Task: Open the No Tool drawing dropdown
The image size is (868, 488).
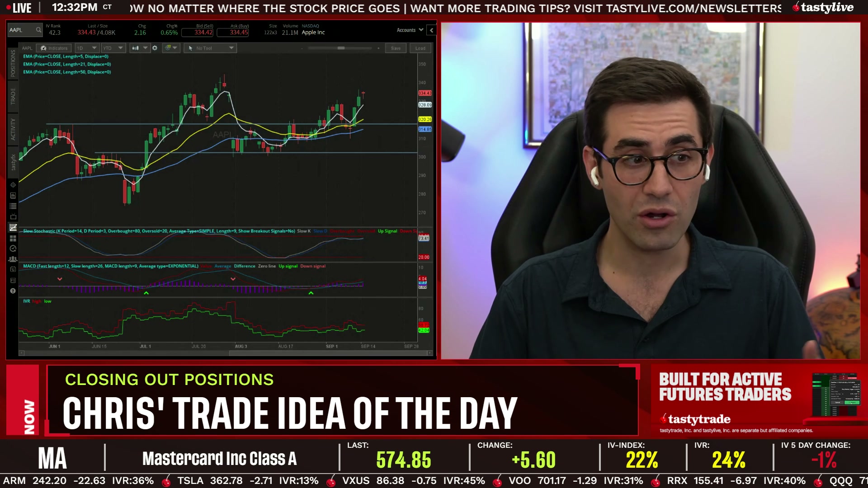Action: pyautogui.click(x=211, y=48)
